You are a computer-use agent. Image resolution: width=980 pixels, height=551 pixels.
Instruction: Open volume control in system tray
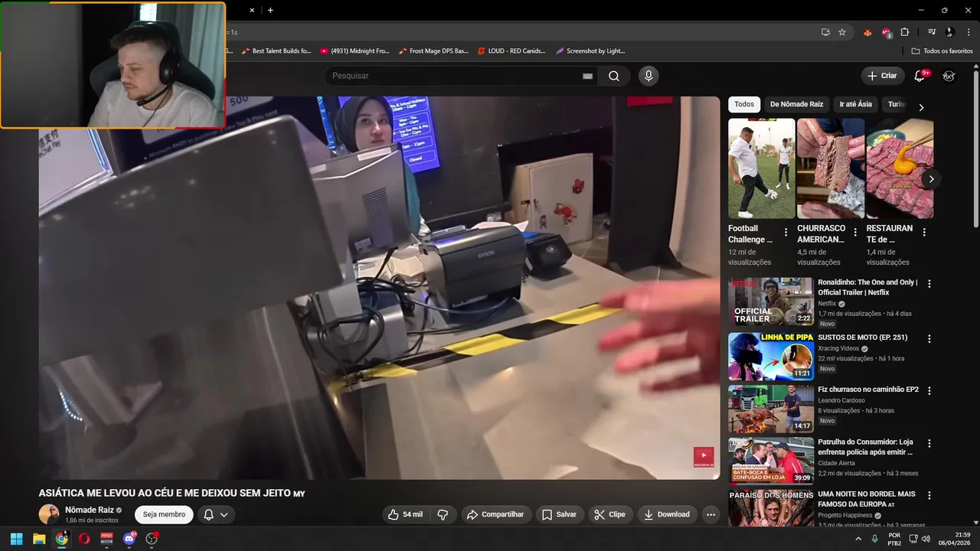pos(926,539)
